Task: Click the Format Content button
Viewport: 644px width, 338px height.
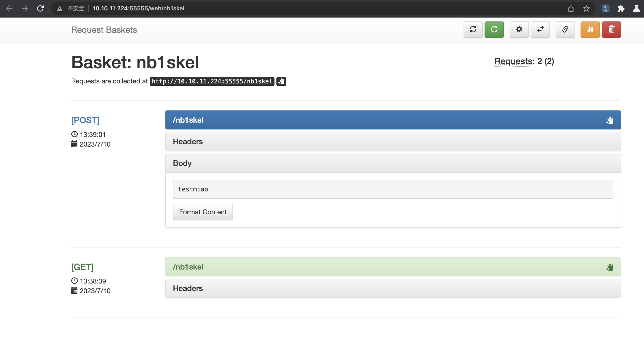Action: 203,212
